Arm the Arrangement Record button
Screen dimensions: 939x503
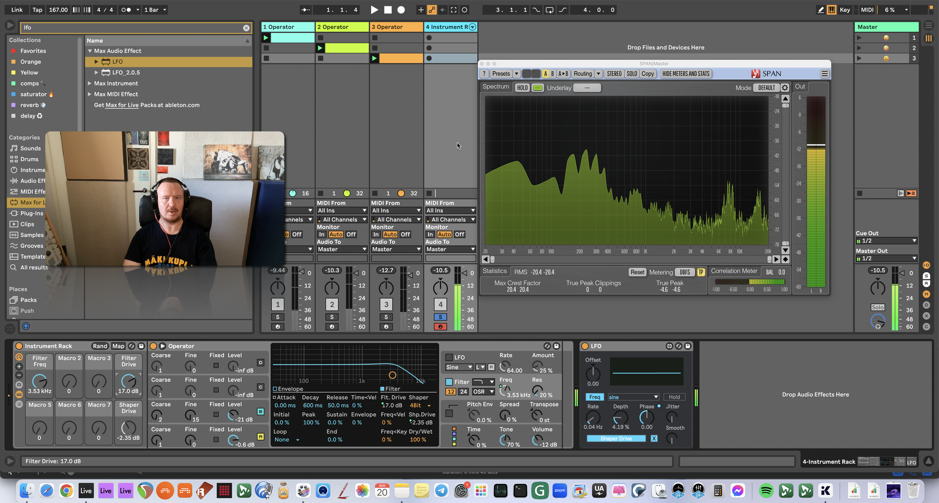point(401,10)
